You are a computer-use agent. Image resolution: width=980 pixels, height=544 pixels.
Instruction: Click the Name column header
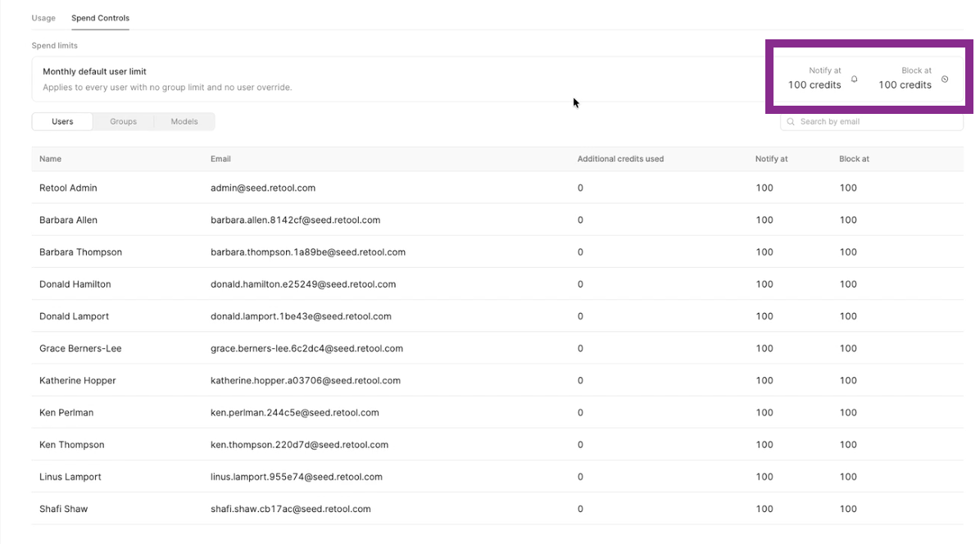(x=51, y=159)
